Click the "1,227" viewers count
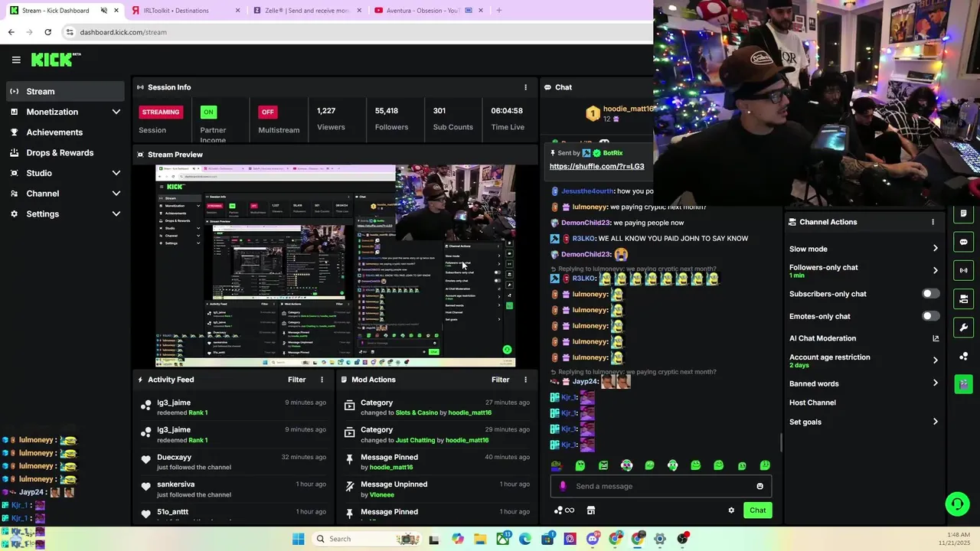The image size is (980, 551). (x=326, y=111)
